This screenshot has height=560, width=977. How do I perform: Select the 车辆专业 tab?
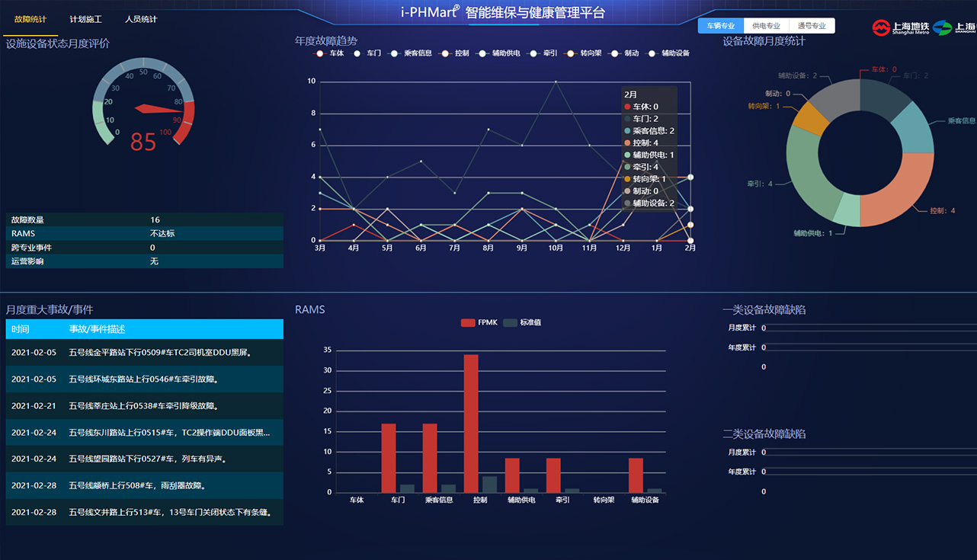(720, 26)
